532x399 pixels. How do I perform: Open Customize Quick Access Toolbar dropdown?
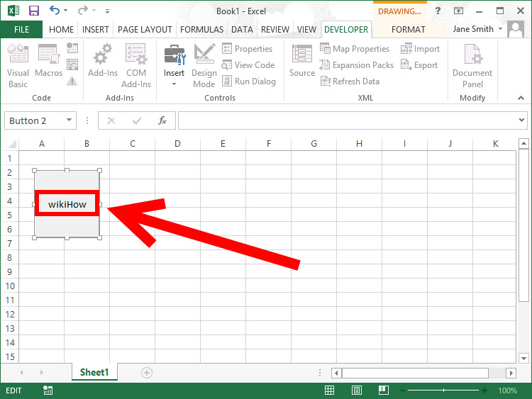[107, 11]
